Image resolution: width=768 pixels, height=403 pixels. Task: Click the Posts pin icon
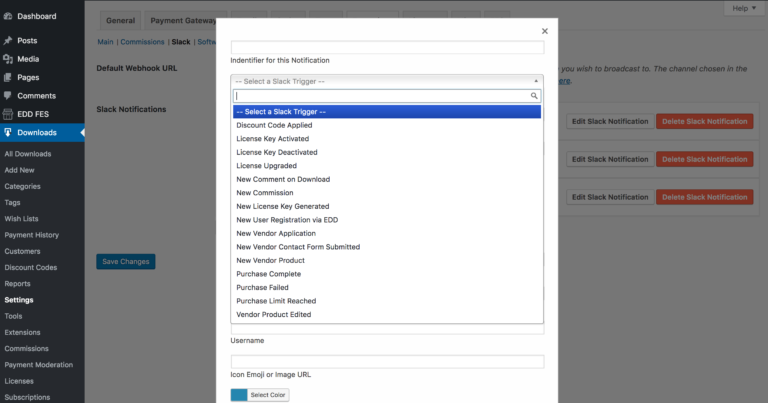[x=8, y=41]
